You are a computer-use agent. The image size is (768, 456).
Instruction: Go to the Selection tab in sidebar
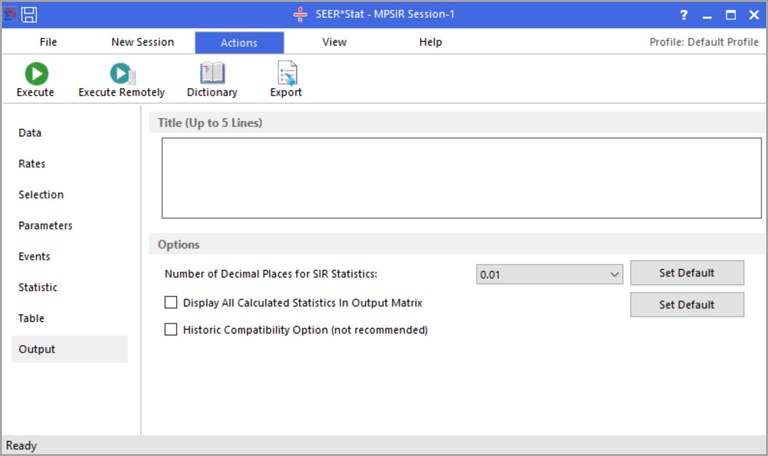pyautogui.click(x=41, y=195)
